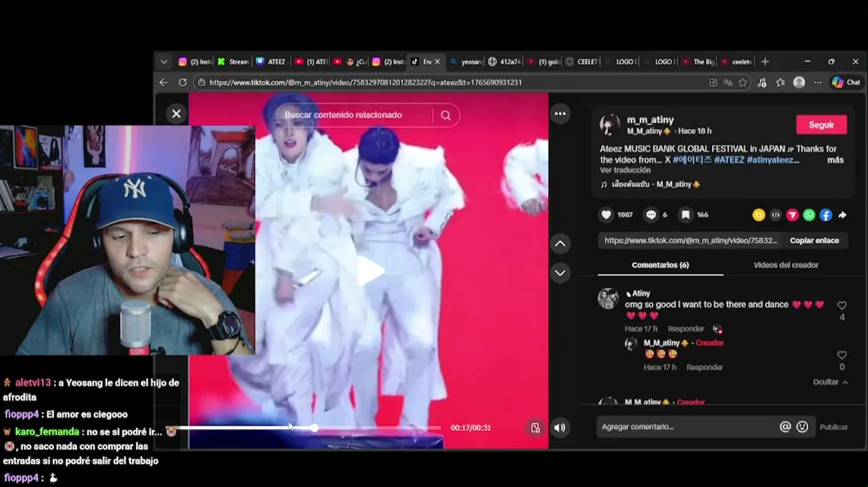Go to previous video with up chevron
This screenshot has width=868, height=487.
[560, 243]
